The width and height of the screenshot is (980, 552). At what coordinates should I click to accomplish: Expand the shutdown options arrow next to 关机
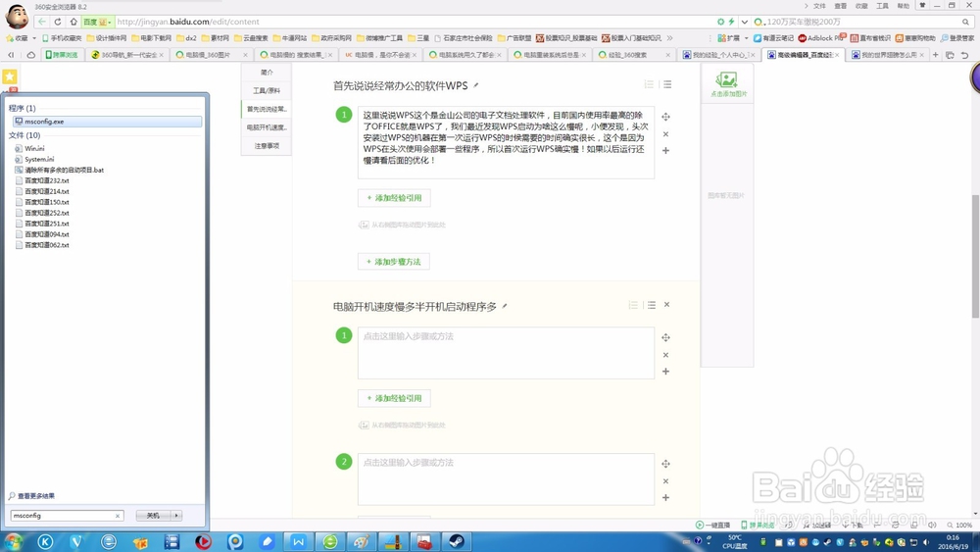176,515
